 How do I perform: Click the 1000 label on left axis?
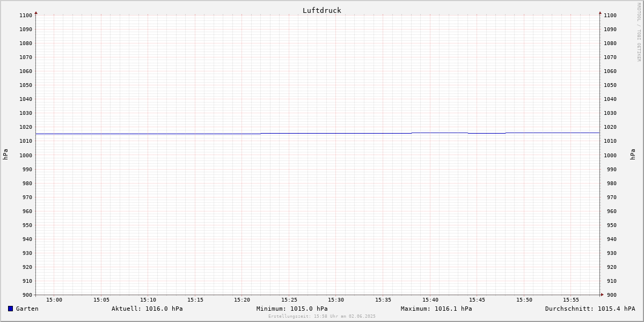(26, 156)
